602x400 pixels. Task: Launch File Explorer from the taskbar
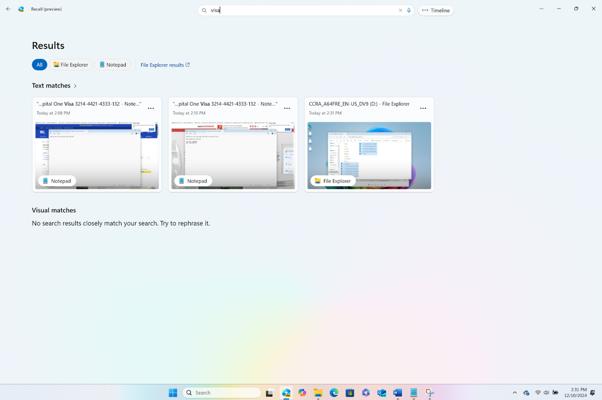tap(318, 393)
